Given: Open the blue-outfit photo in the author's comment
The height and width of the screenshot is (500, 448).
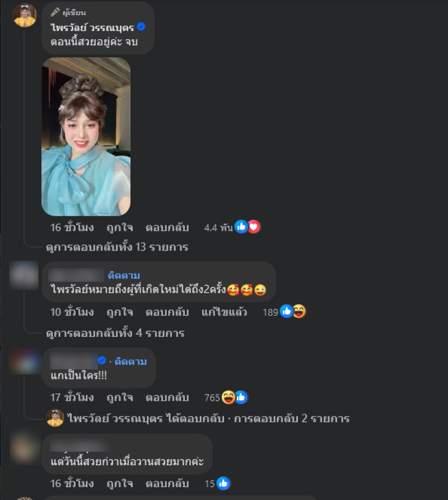Looking at the screenshot, I should [86, 136].
